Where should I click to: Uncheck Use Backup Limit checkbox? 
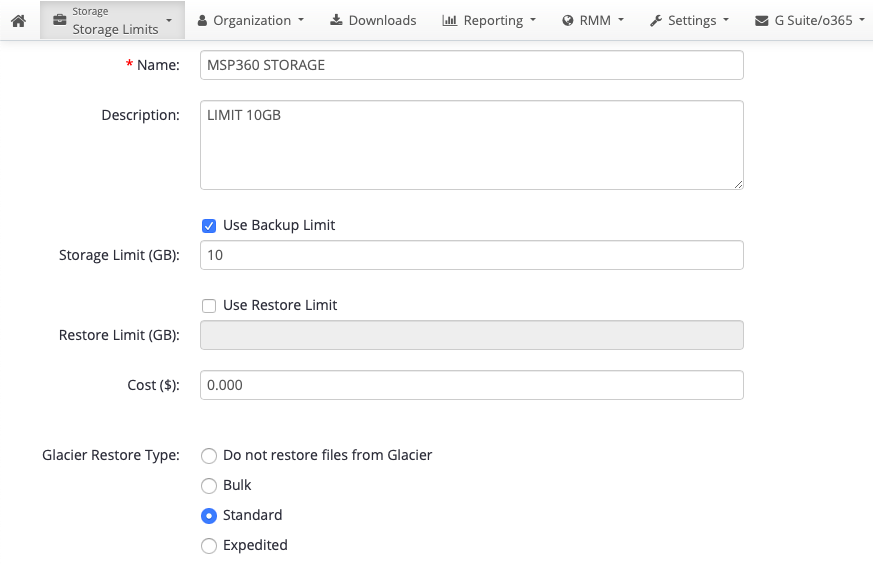click(x=209, y=225)
